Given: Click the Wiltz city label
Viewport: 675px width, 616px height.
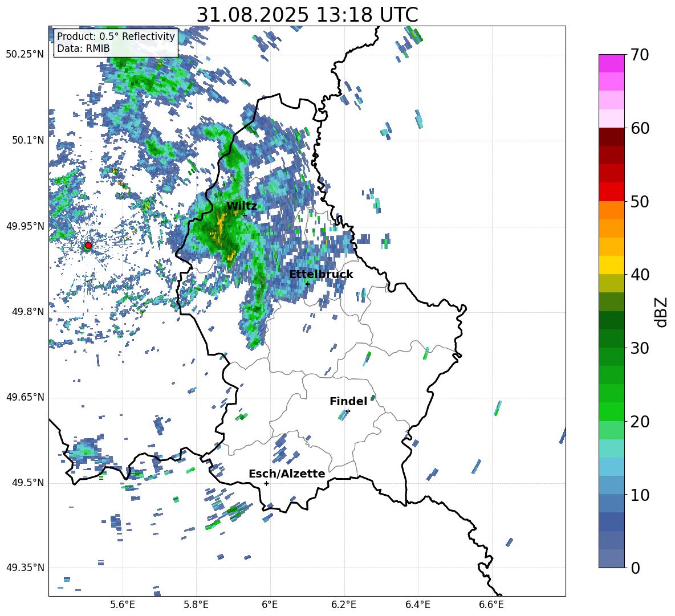Looking at the screenshot, I should pyautogui.click(x=242, y=206).
